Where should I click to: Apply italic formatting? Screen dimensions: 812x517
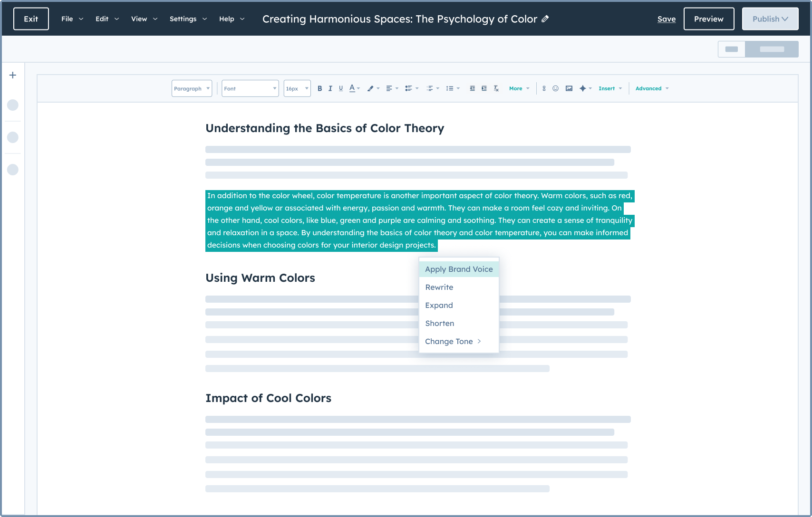pyautogui.click(x=330, y=88)
